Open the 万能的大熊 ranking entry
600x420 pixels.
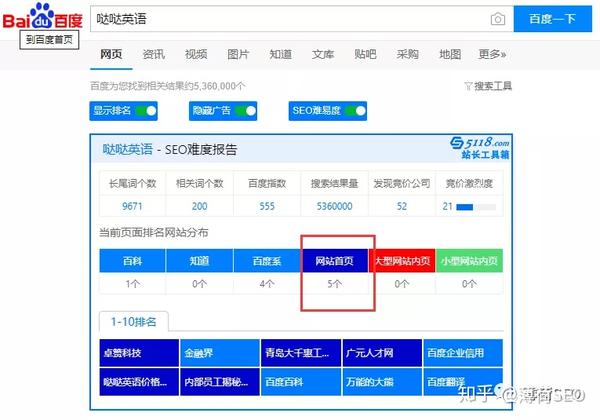click(x=382, y=382)
